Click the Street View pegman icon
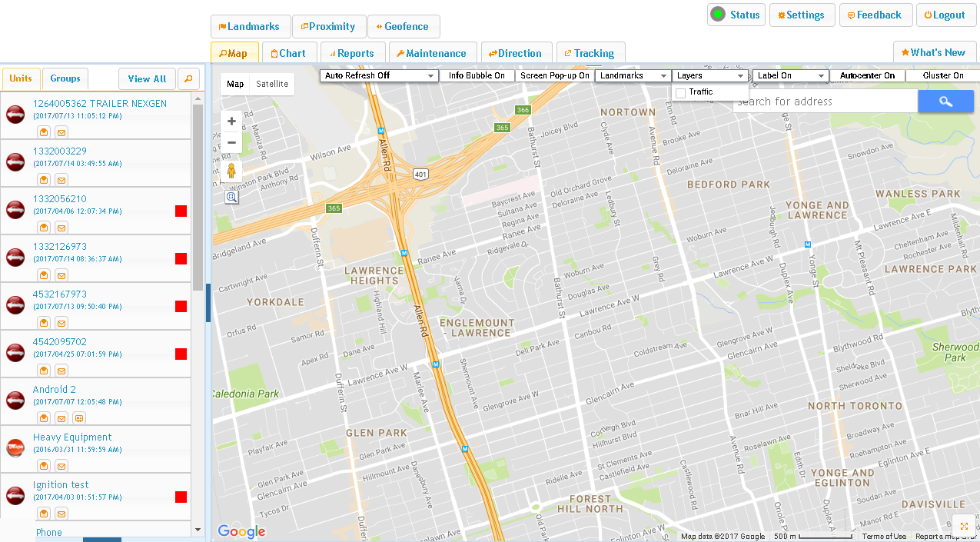Image resolution: width=980 pixels, height=542 pixels. (231, 172)
